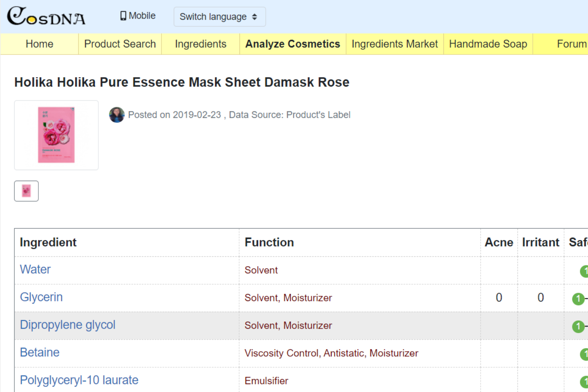This screenshot has width=588, height=392.
Task: Open the Polyglyceryl-10 laurate ingredient link
Action: (x=79, y=380)
